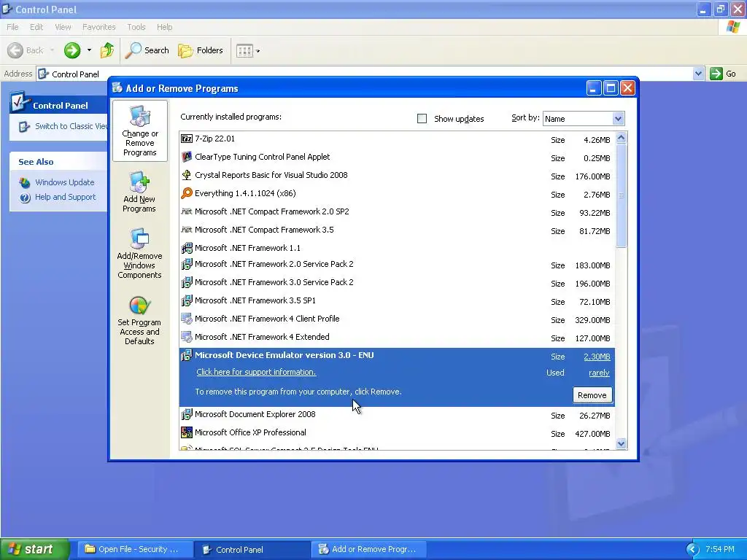Click the .NET Framework 3.5 SP1 icon
The width and height of the screenshot is (747, 560).
187,300
